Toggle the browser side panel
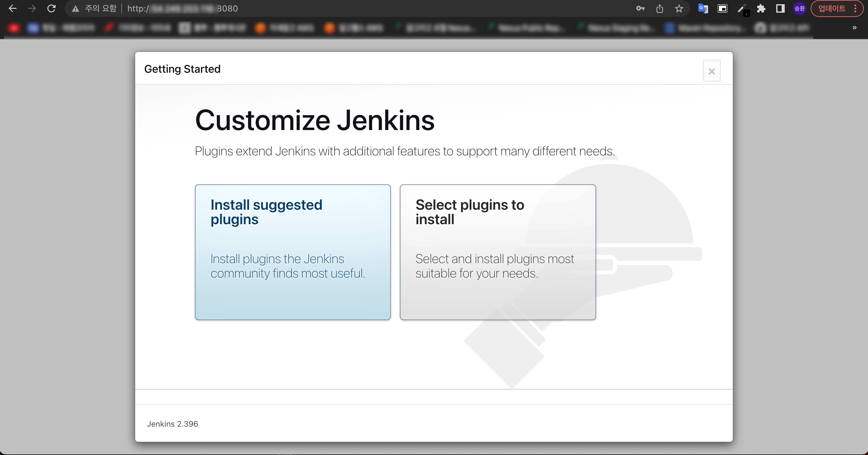868x455 pixels. (x=780, y=8)
